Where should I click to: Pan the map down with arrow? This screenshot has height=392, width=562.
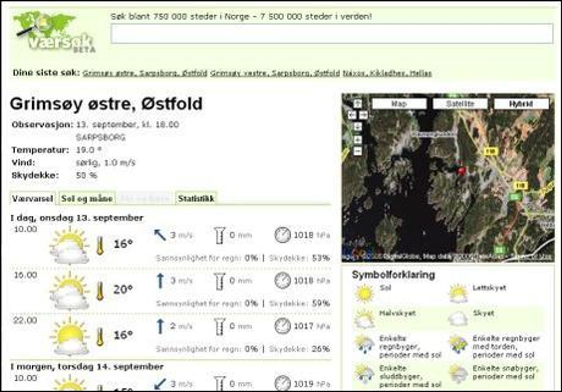tap(357, 127)
